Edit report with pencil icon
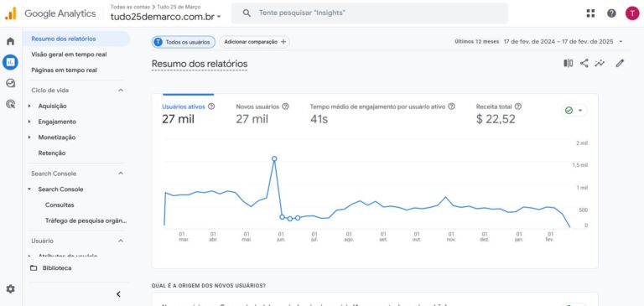 tap(620, 63)
